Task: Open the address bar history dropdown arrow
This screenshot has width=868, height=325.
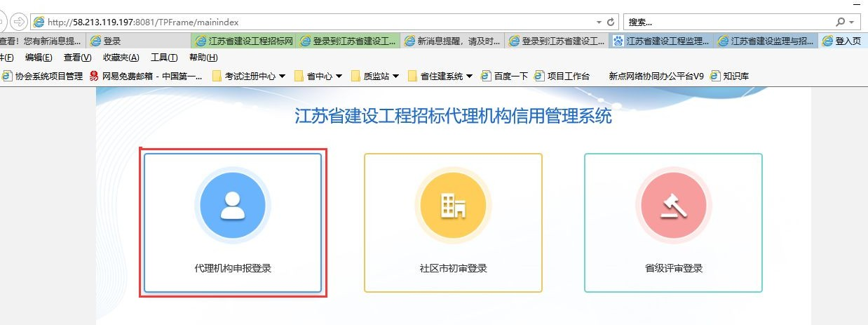Action: pyautogui.click(x=599, y=22)
